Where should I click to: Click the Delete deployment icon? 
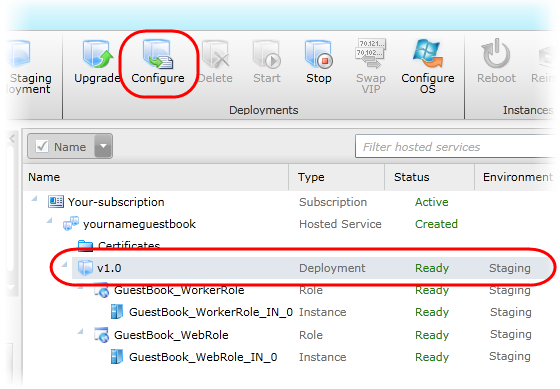[x=215, y=54]
